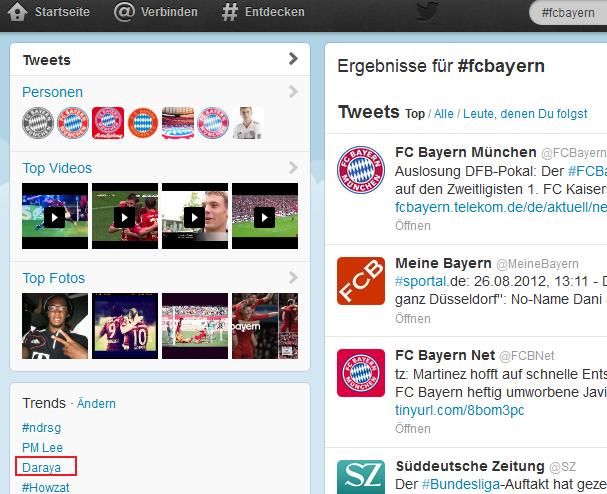
Task: Click Öffnen under FC Bayern München tweet
Action: 413,225
